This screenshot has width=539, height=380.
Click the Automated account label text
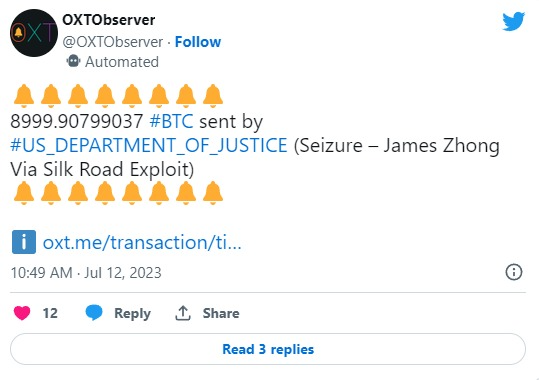coord(122,62)
